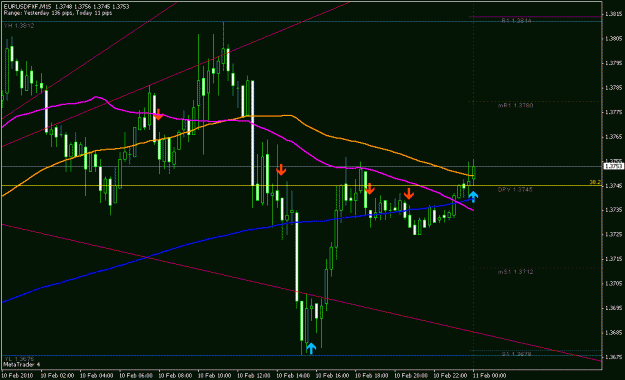Image resolution: width=625 pixels, height=380 pixels.
Task: Click the 1.3765 price axis label
Action: coord(613,137)
